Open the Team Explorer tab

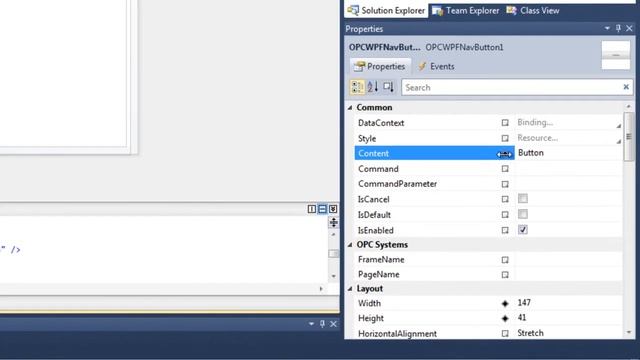coord(466,11)
